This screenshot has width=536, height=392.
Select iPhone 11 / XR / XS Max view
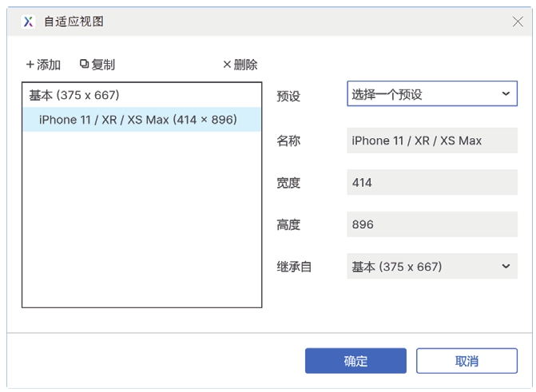[x=137, y=120]
